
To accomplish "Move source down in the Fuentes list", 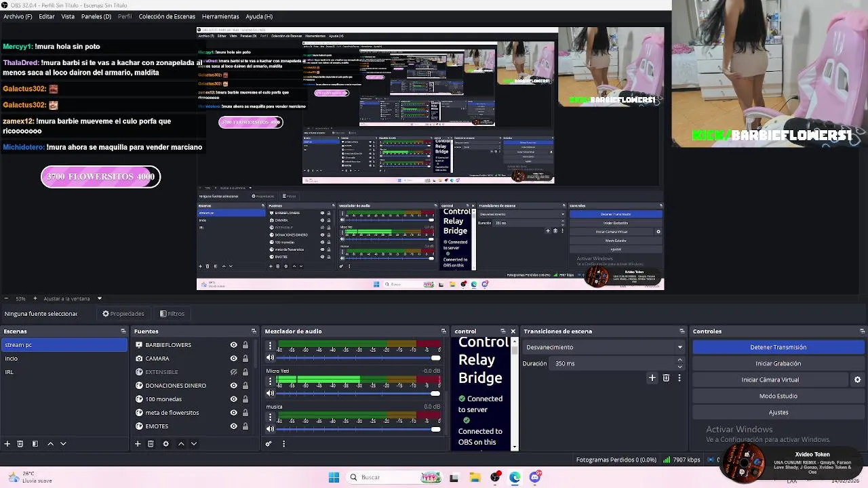I will click(194, 443).
